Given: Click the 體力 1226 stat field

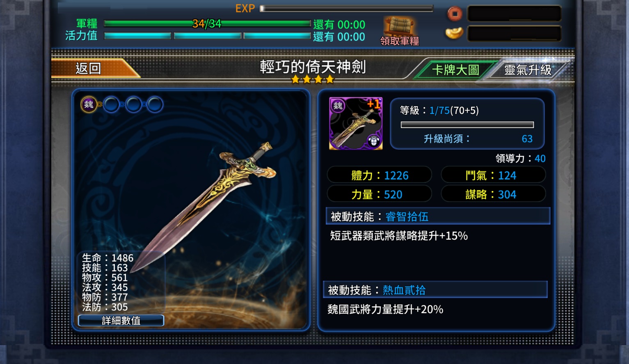Looking at the screenshot, I should 380,175.
